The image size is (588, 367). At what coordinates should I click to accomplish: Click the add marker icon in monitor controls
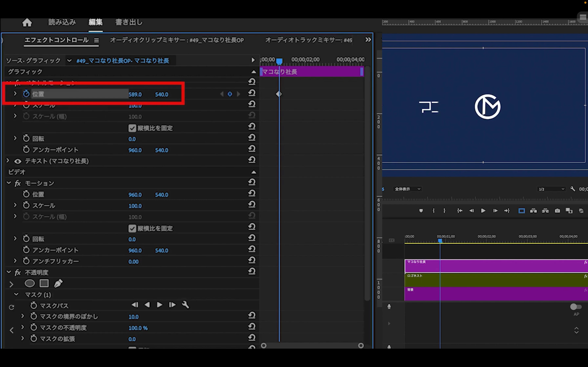pyautogui.click(x=421, y=211)
